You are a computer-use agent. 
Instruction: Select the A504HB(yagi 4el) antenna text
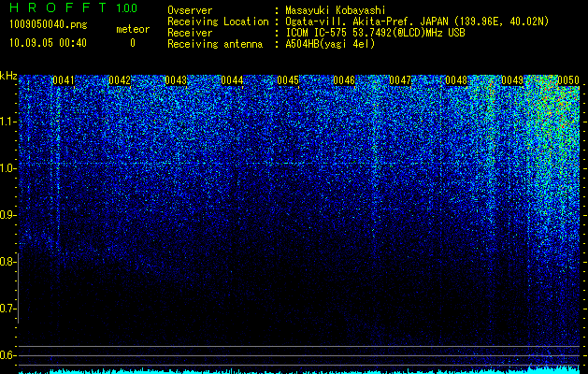pos(330,44)
